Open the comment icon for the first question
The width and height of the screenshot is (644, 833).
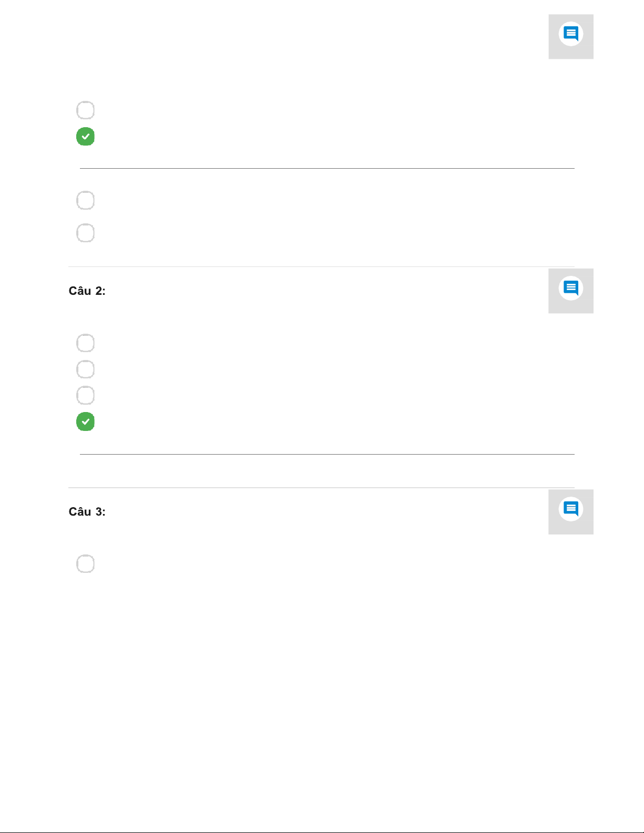click(x=570, y=36)
